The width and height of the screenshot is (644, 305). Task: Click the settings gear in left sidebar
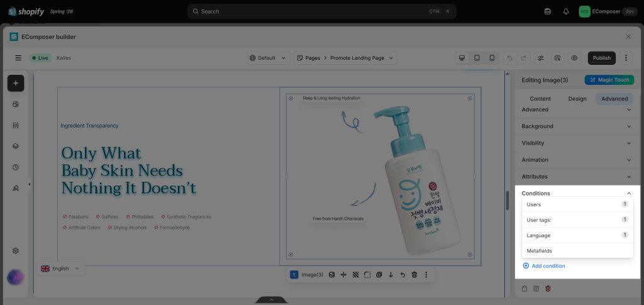click(x=16, y=251)
